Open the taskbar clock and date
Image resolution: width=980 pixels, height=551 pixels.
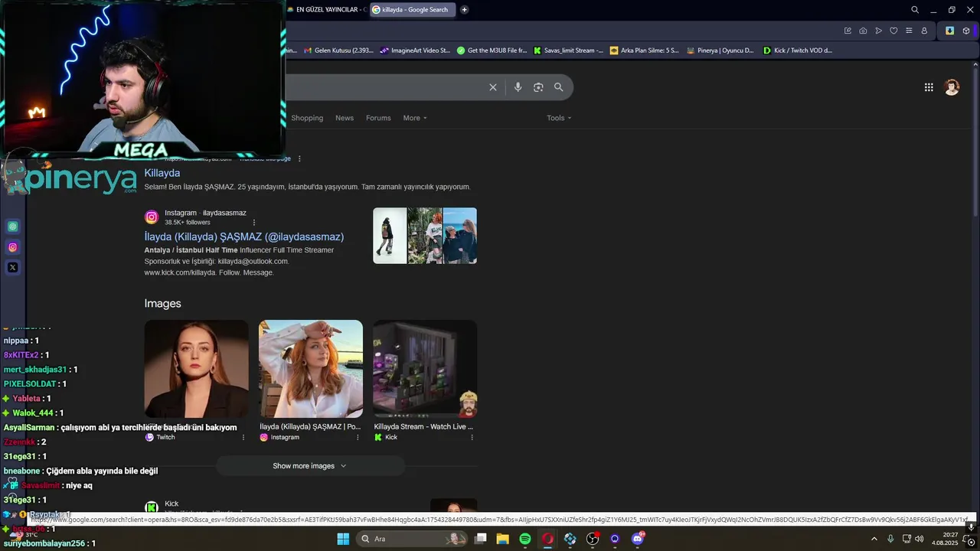[x=945, y=539]
